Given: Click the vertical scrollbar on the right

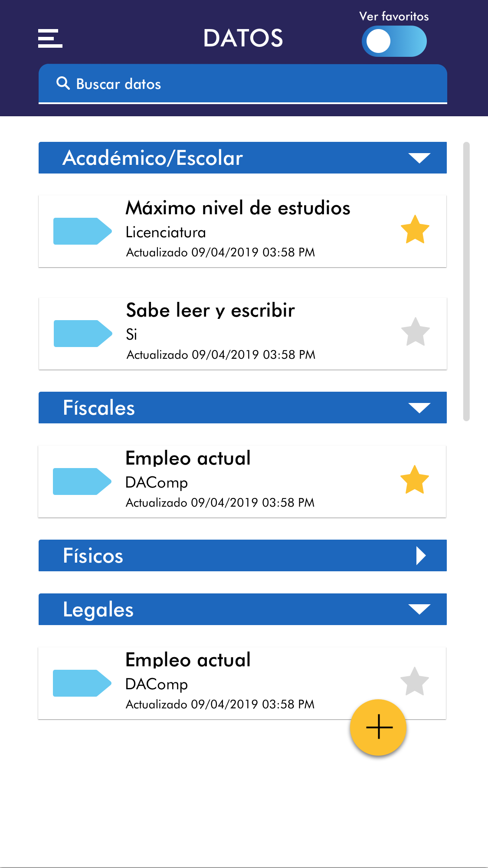Looking at the screenshot, I should tap(466, 281).
